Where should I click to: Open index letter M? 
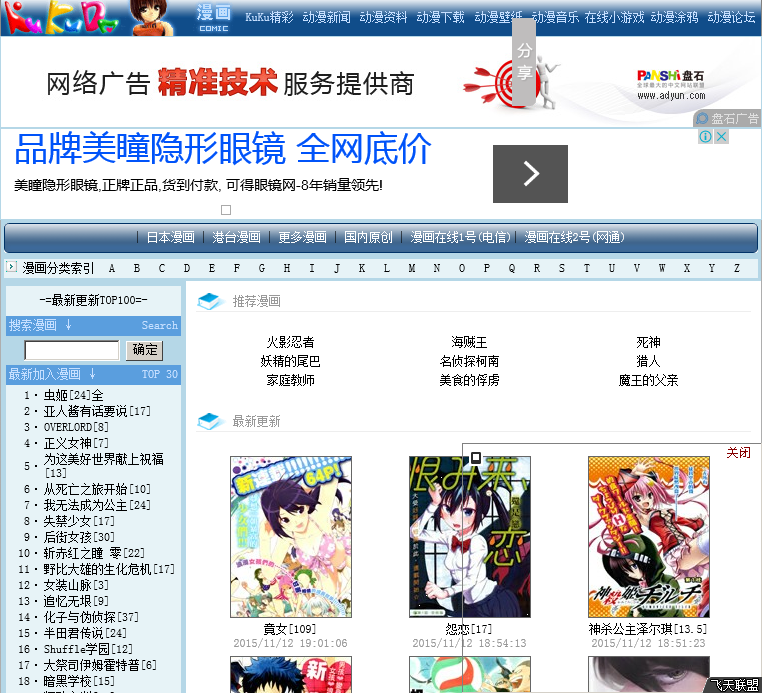(412, 268)
